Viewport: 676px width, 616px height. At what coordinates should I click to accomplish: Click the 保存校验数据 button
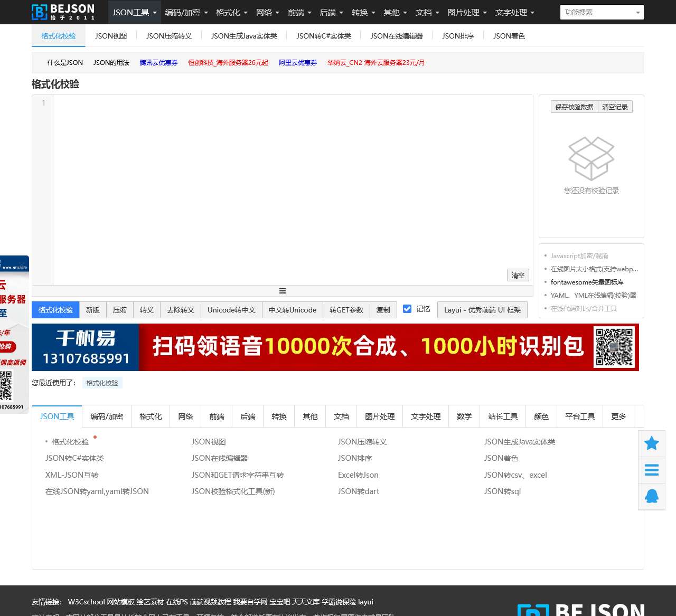click(574, 107)
